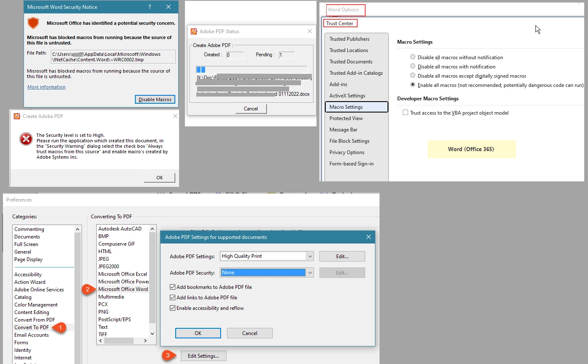This screenshot has height=364, width=588.
Task: Open the Adobe PDF Security dropdown
Action: click(310, 272)
